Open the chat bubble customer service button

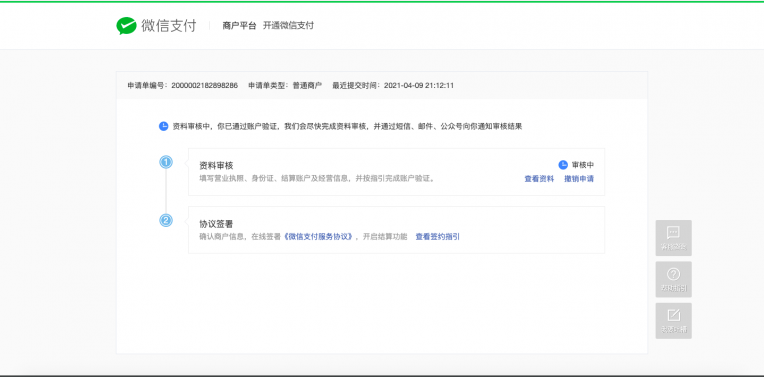coord(673,238)
